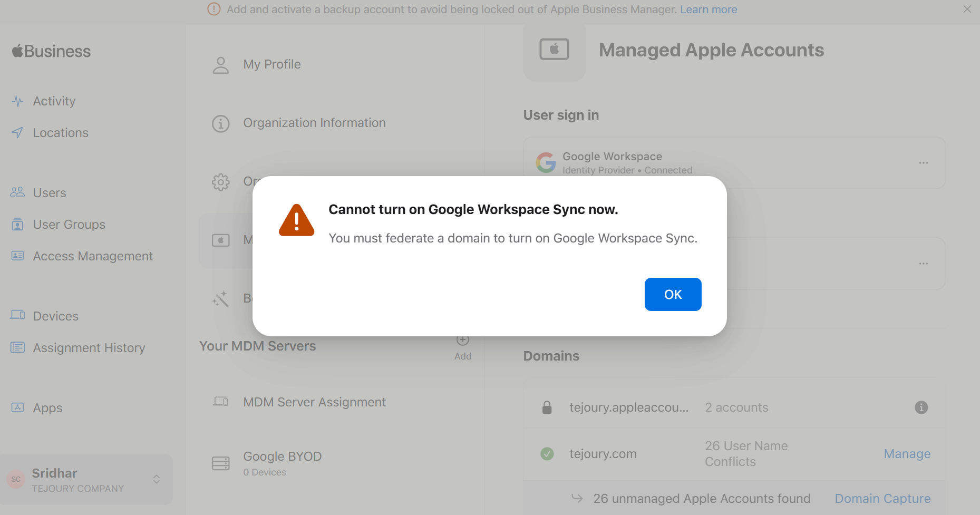
Task: Open Users in the sidebar
Action: [50, 193]
